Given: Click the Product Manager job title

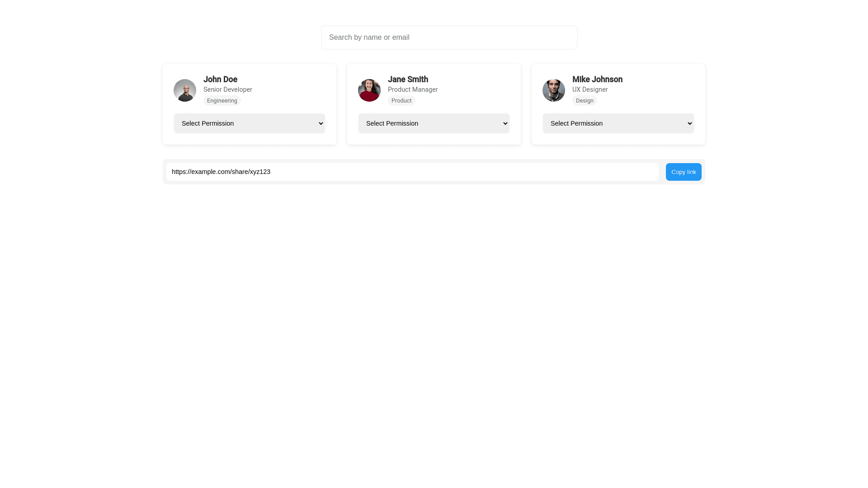Looking at the screenshot, I should 412,89.
